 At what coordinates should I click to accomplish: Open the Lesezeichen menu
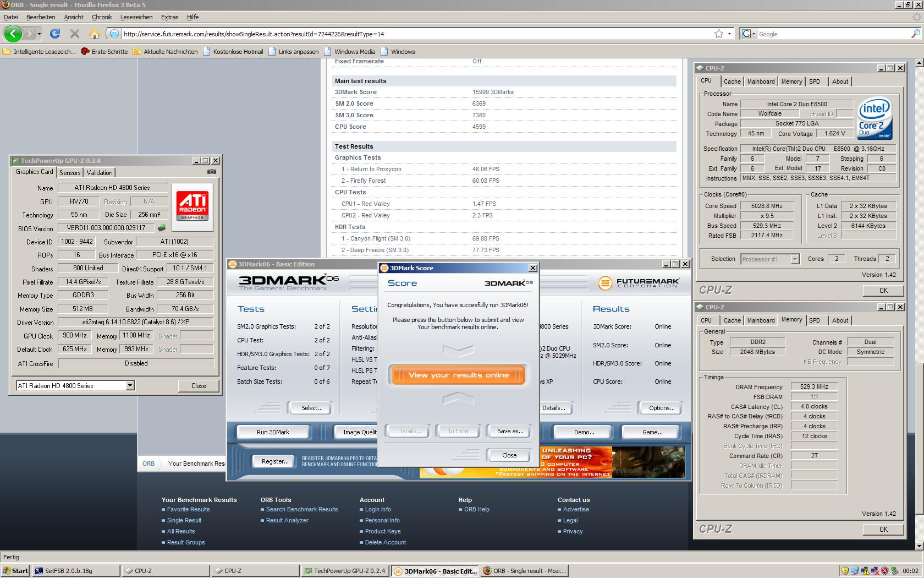(x=136, y=17)
